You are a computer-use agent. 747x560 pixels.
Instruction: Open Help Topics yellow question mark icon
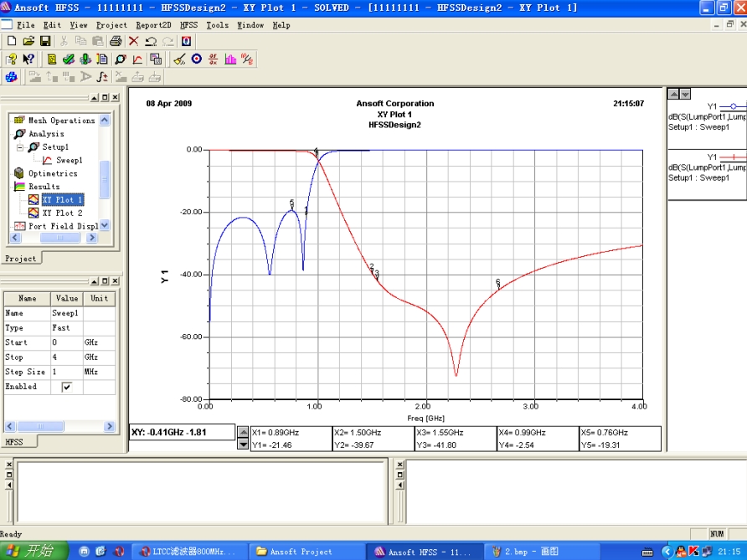pyautogui.click(x=12, y=59)
